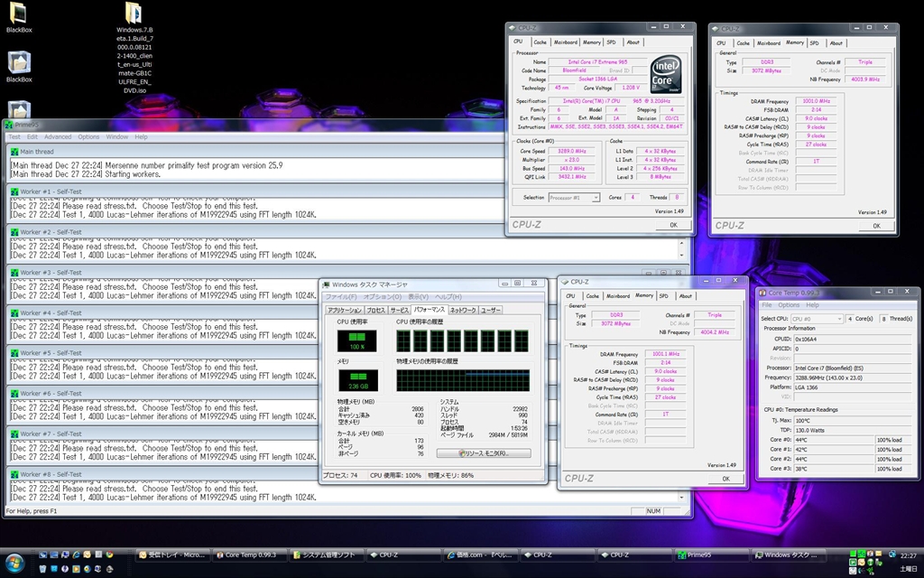Click the Worker #1 Self-Test window icon
The height and width of the screenshot is (578, 924).
[x=14, y=191]
